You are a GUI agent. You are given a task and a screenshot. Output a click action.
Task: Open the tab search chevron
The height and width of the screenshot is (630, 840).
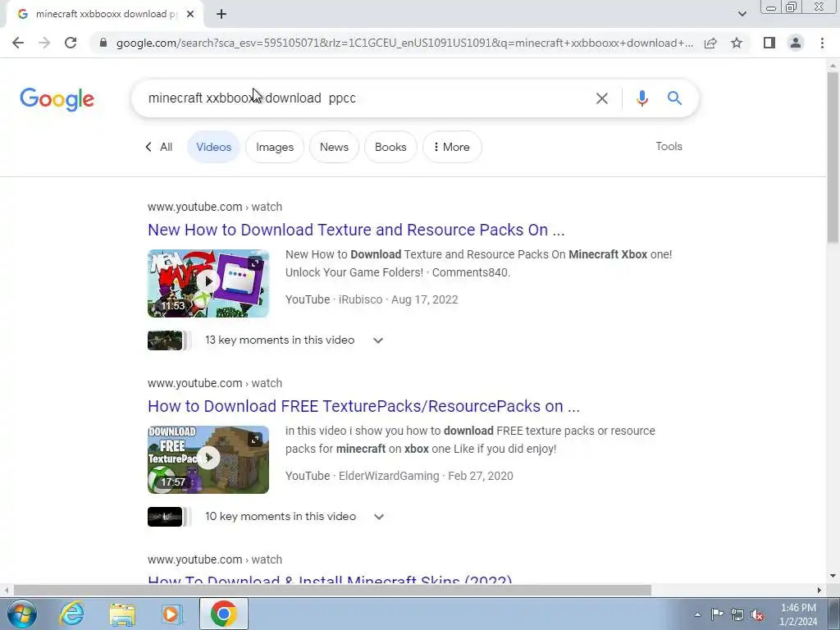(x=742, y=15)
